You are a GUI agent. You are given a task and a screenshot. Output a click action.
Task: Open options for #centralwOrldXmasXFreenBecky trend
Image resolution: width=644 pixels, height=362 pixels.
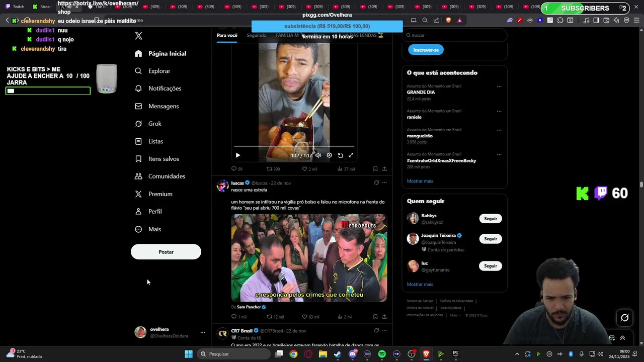pyautogui.click(x=499, y=154)
